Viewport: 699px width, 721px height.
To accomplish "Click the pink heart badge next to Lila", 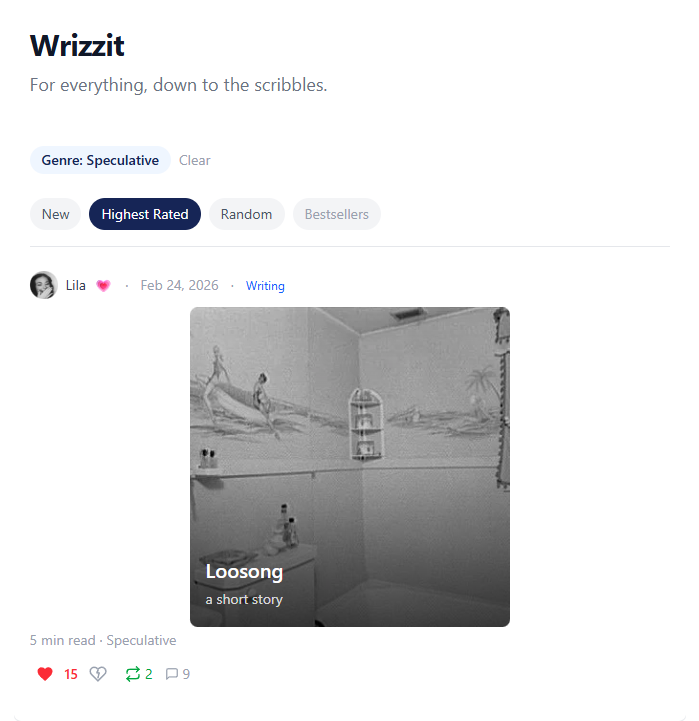I will 103,286.
